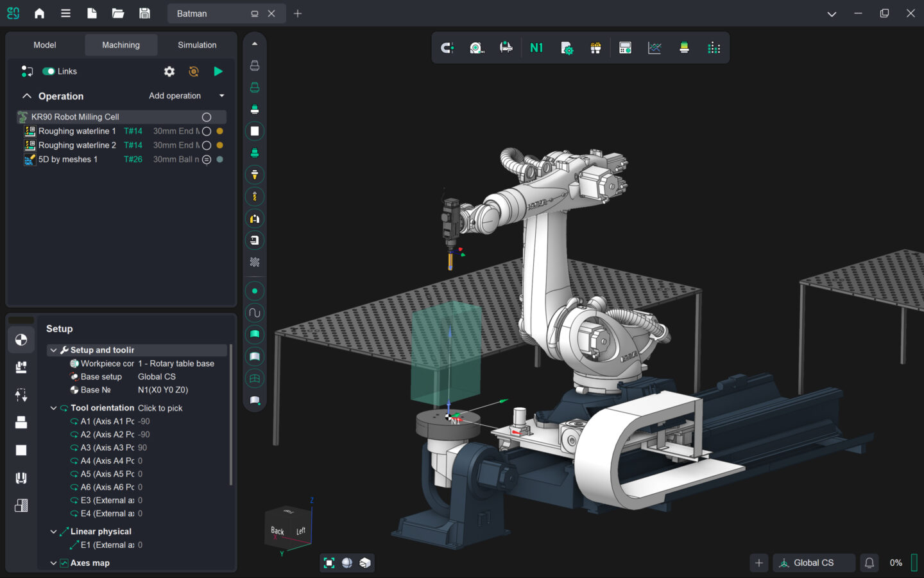This screenshot has height=578, width=924.
Task: Open the Add operation dropdown
Action: point(221,96)
